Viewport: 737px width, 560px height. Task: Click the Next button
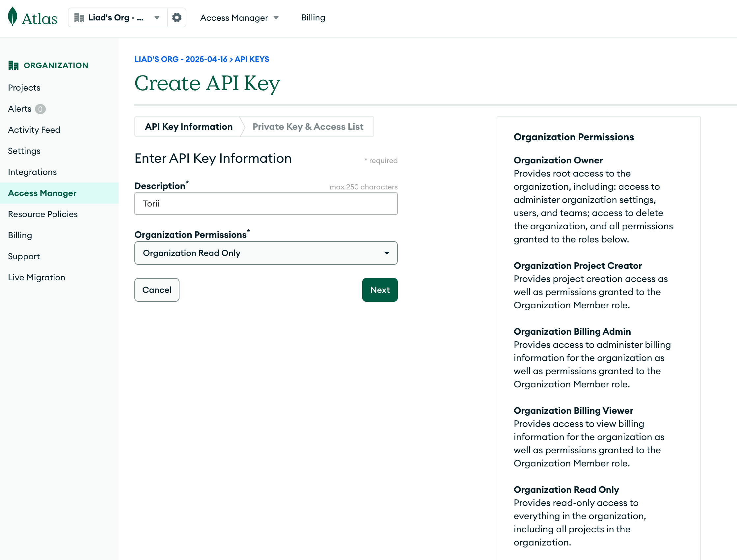[x=380, y=290]
